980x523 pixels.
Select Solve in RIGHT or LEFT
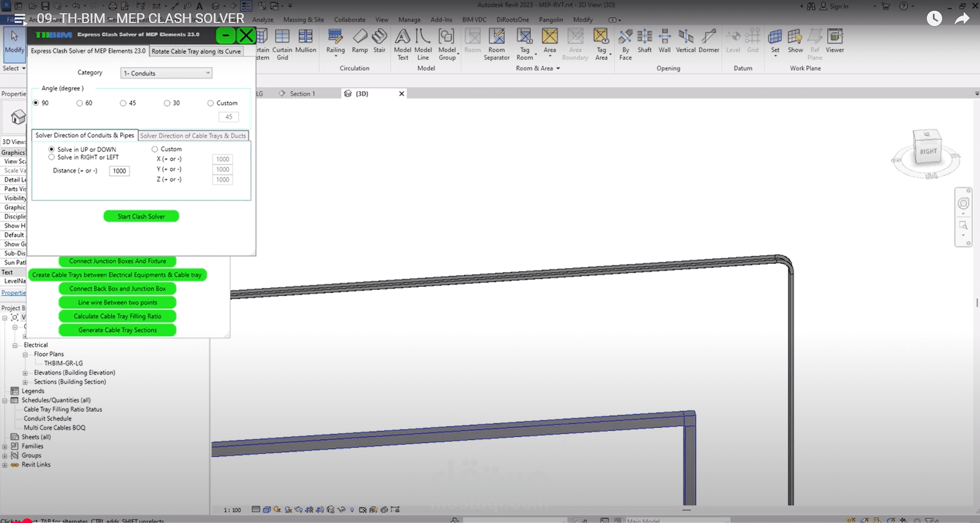[x=51, y=157]
